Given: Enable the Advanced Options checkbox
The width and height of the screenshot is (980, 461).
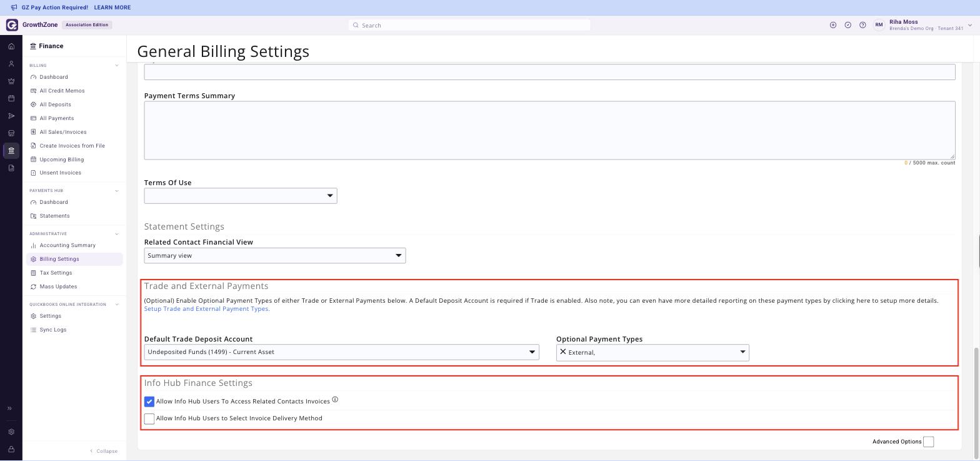Looking at the screenshot, I should [929, 442].
